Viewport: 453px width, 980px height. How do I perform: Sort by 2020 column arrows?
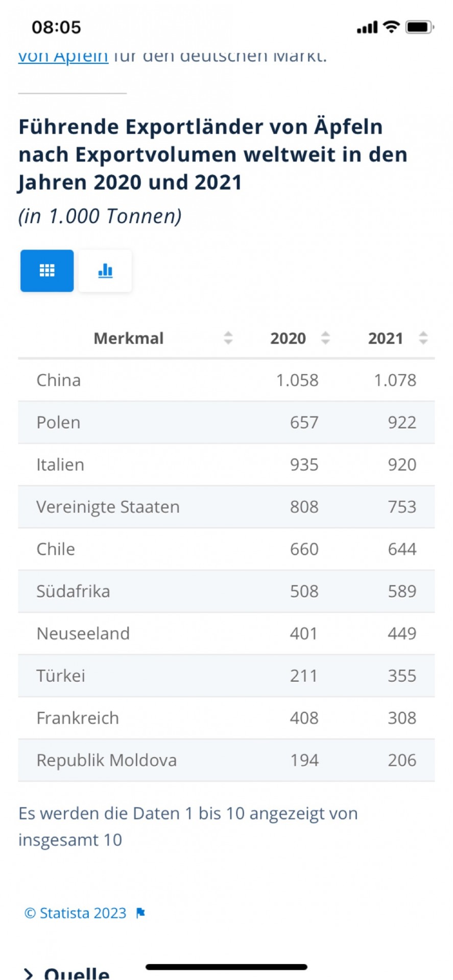(325, 338)
